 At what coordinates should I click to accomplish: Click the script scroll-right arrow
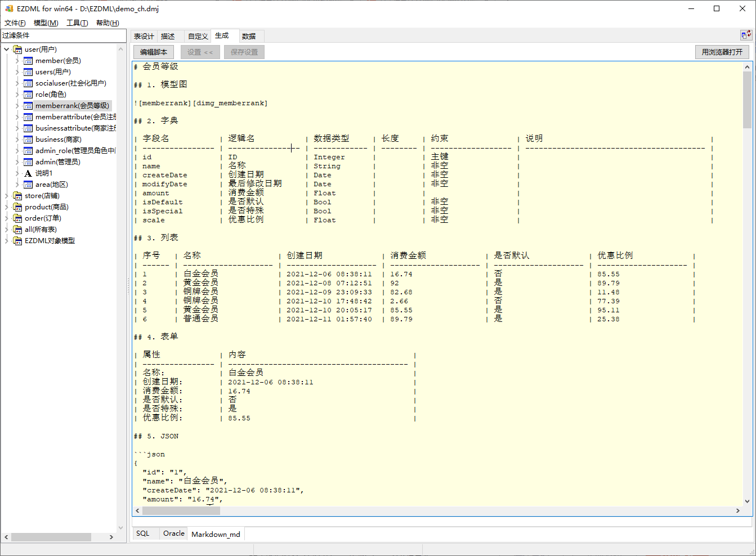[x=738, y=510]
